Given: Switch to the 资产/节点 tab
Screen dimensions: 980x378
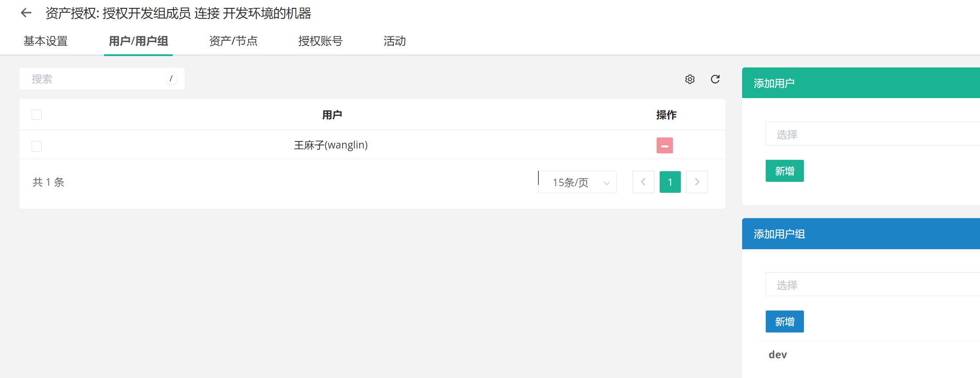Looking at the screenshot, I should [x=233, y=41].
